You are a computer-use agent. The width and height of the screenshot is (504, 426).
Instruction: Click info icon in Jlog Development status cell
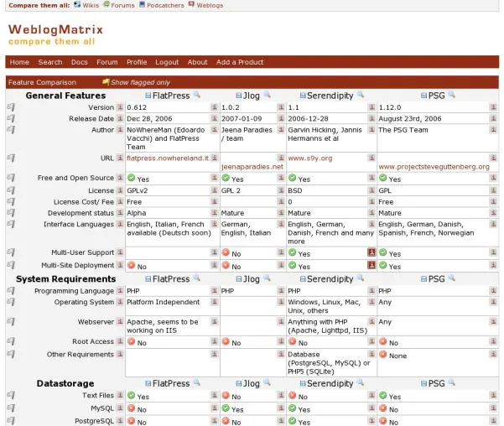(x=281, y=213)
